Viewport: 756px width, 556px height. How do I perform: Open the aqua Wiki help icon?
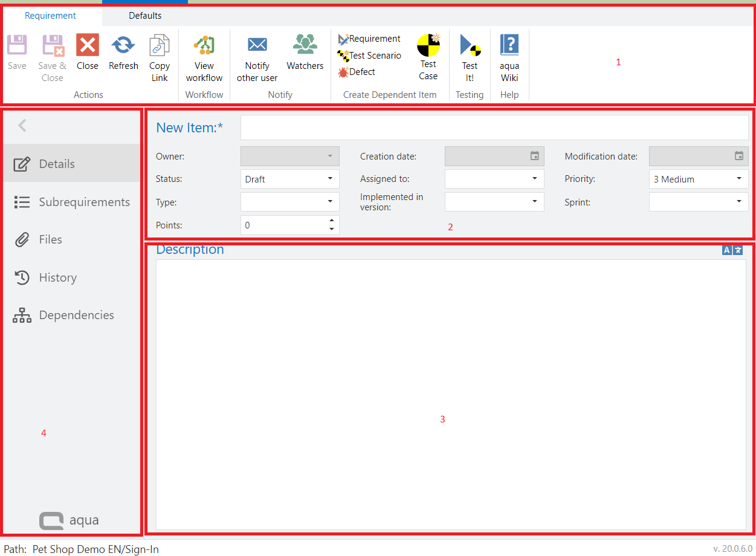click(509, 45)
